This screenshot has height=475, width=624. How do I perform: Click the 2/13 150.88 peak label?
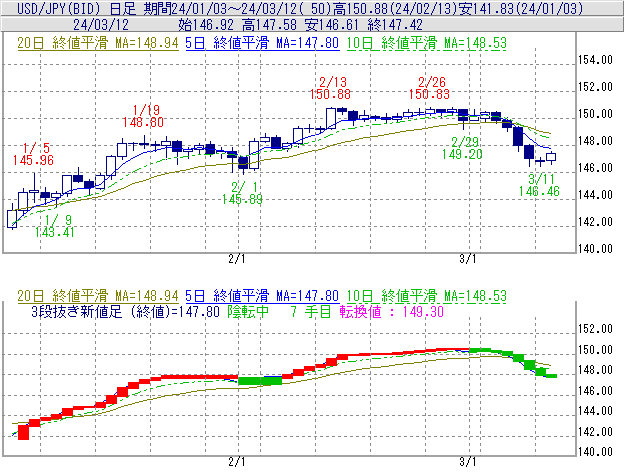330,88
